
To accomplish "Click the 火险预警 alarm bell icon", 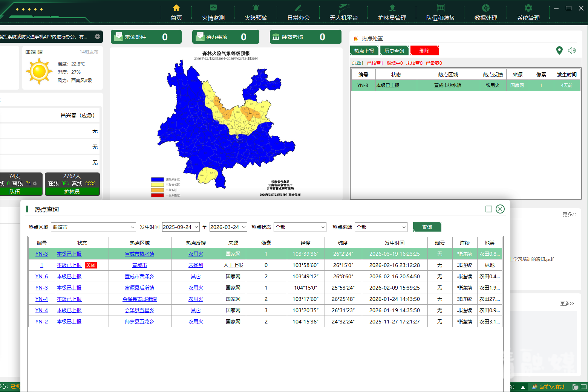I will [x=256, y=8].
